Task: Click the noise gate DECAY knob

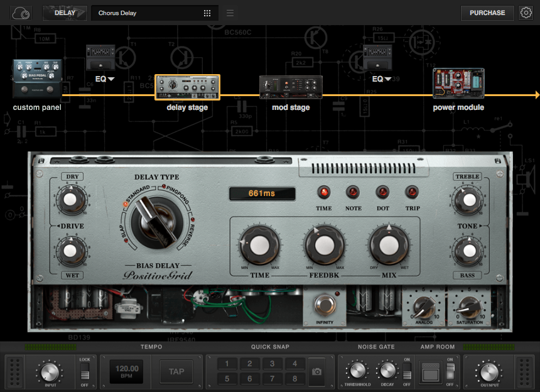Action: 387,371
